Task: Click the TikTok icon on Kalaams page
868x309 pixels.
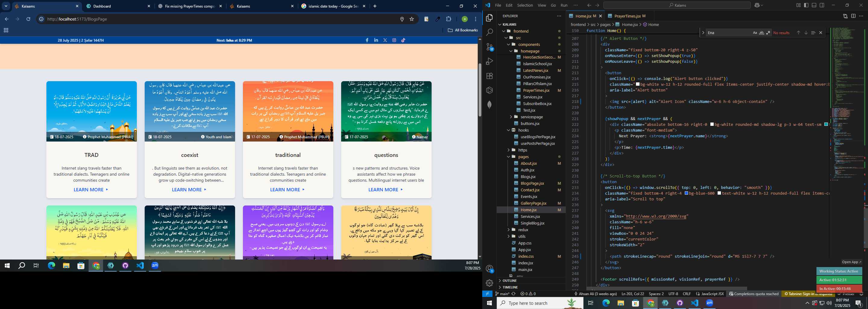Action: [x=403, y=40]
